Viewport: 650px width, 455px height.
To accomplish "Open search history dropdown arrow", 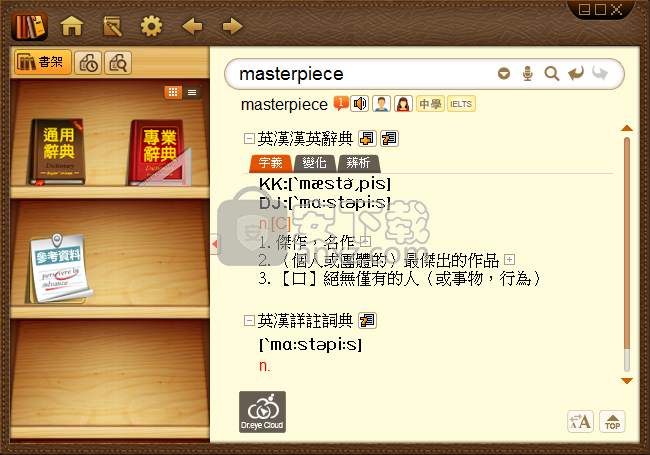I will click(504, 73).
